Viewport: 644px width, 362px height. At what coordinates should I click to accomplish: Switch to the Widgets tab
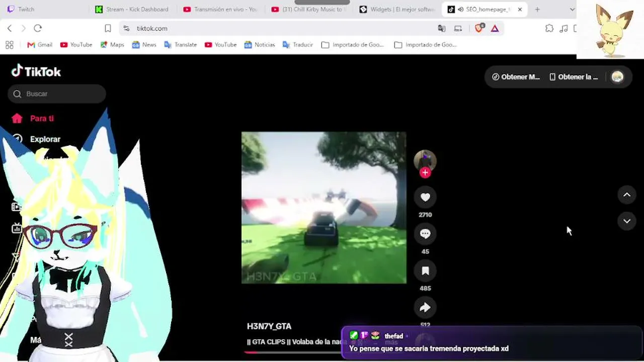[x=397, y=10]
